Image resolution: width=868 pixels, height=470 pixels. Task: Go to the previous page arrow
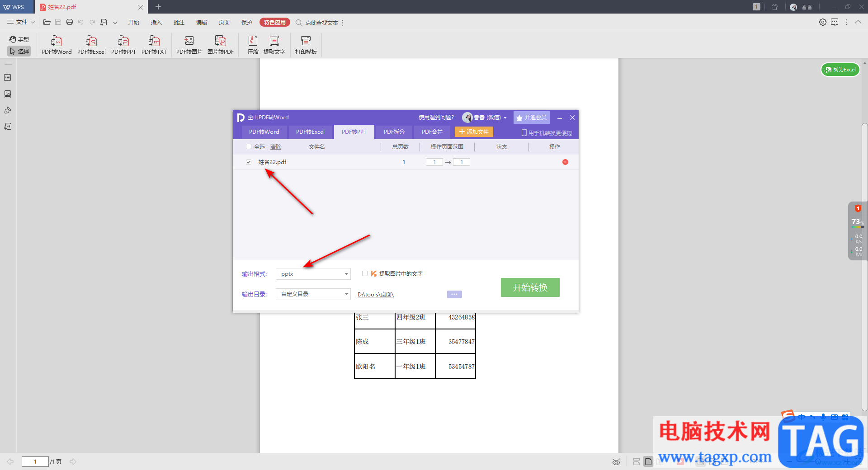(10, 461)
